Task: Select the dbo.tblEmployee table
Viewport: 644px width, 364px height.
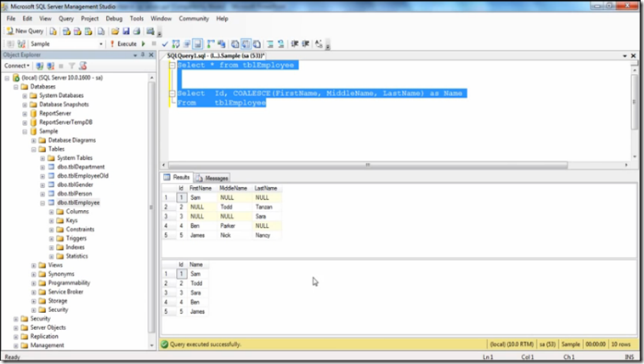Action: 78,202
